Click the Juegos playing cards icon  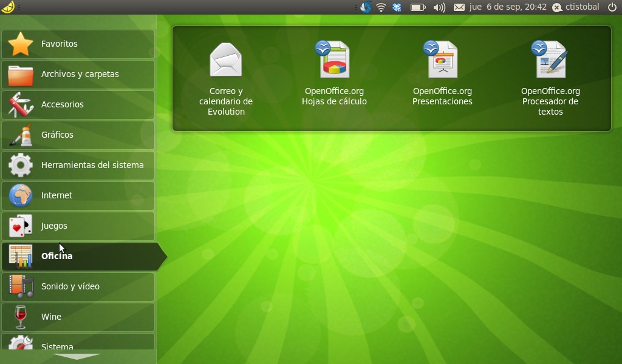click(x=20, y=226)
